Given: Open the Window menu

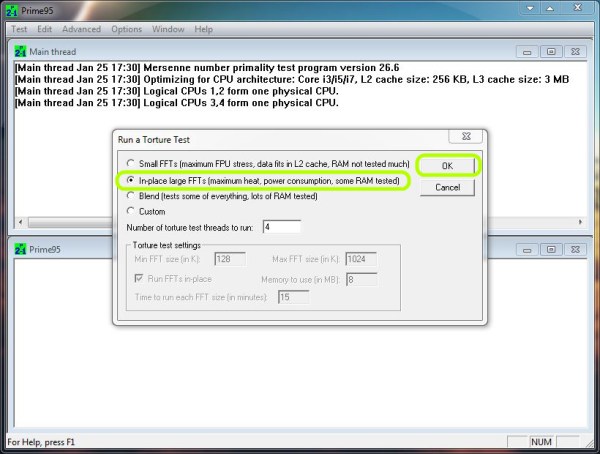Looking at the screenshot, I should point(168,29).
